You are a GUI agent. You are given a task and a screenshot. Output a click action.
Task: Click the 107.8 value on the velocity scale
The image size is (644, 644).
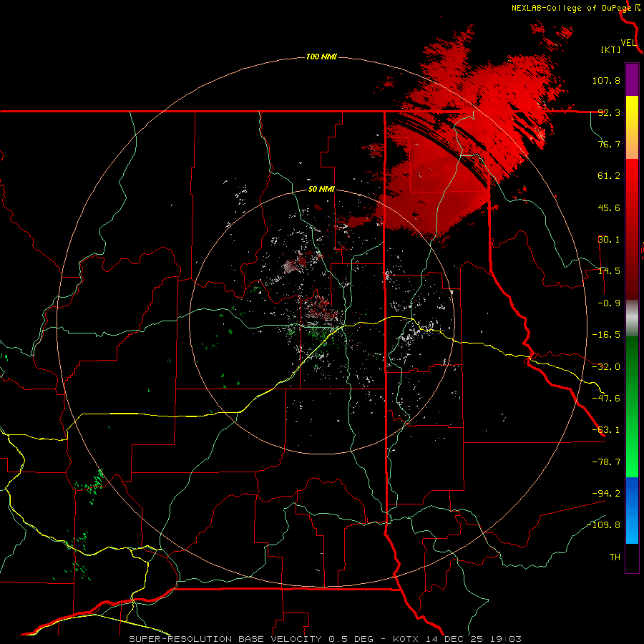tap(606, 80)
